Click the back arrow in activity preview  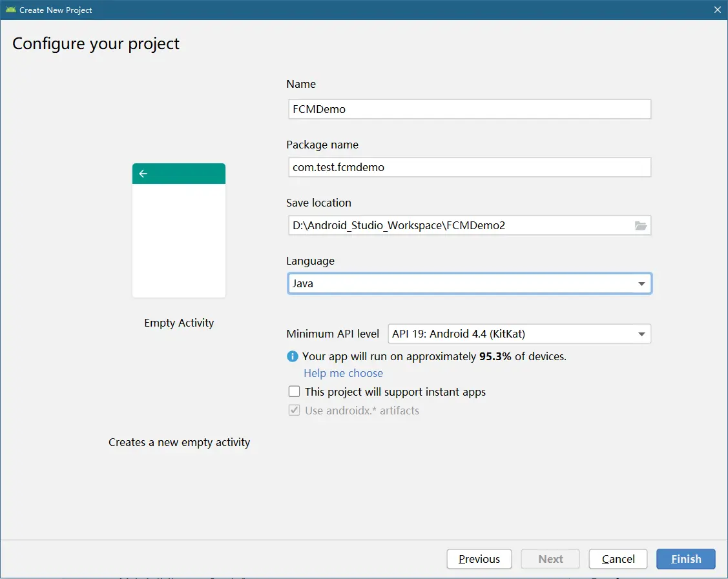click(143, 174)
